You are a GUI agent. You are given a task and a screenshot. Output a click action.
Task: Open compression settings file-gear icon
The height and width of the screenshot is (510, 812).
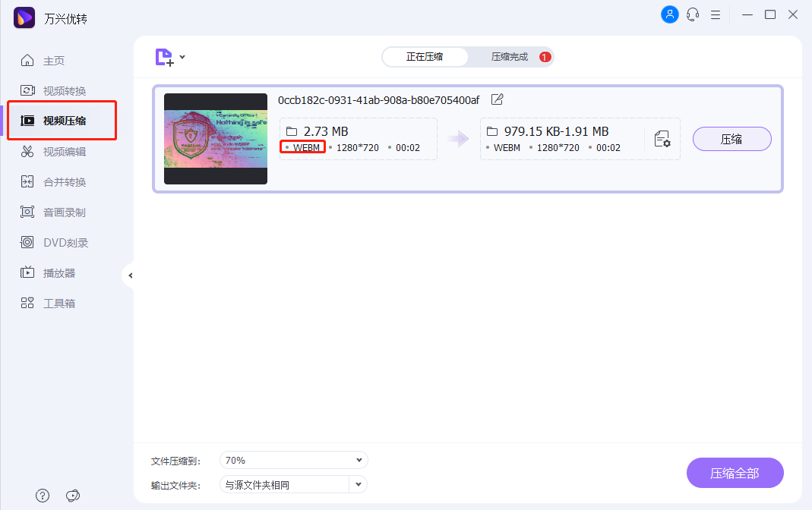(x=662, y=139)
